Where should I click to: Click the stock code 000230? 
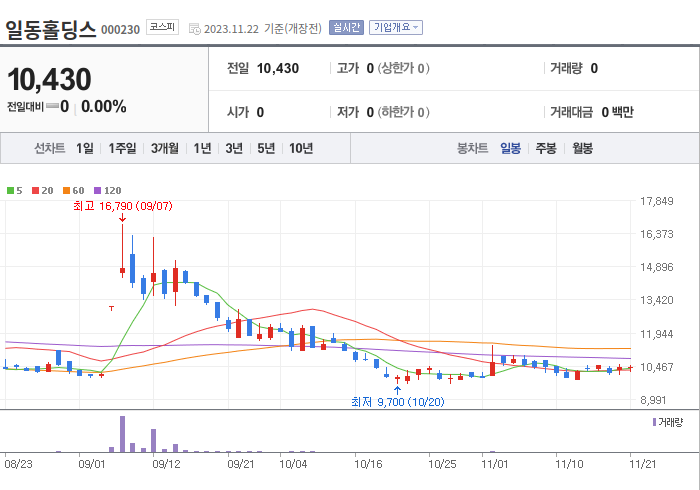[121, 30]
